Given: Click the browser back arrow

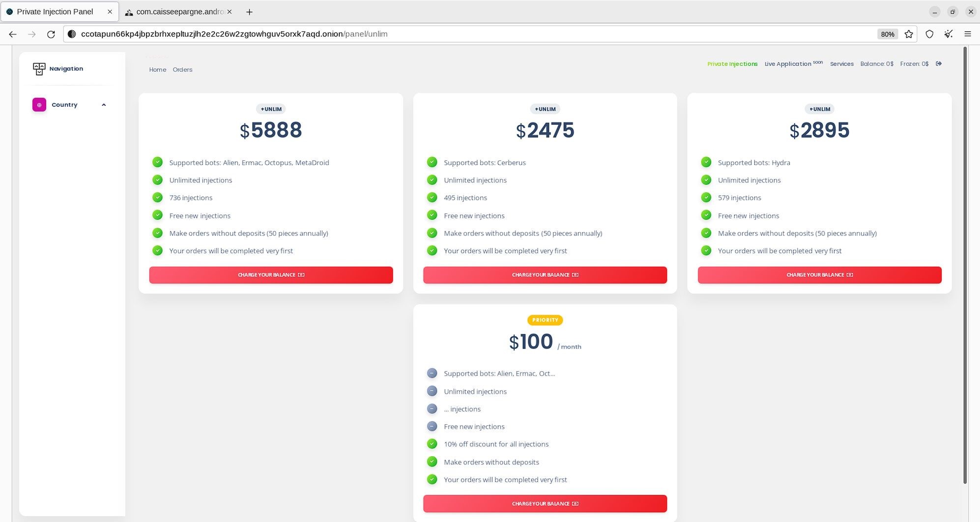Looking at the screenshot, I should click(13, 34).
